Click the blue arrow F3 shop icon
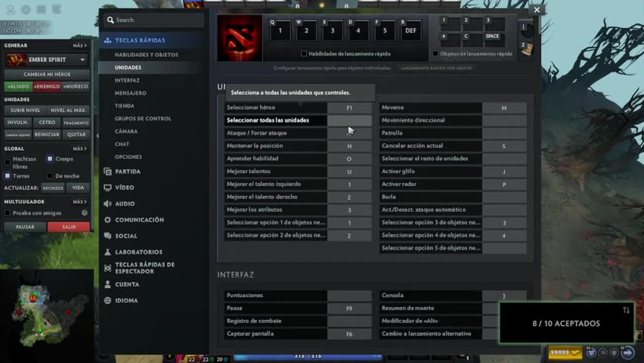The width and height of the screenshot is (644, 363). click(x=628, y=353)
